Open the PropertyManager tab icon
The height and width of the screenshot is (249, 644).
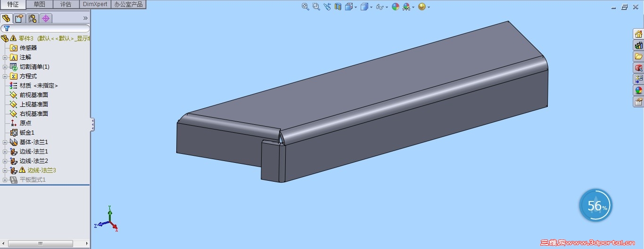pos(19,18)
